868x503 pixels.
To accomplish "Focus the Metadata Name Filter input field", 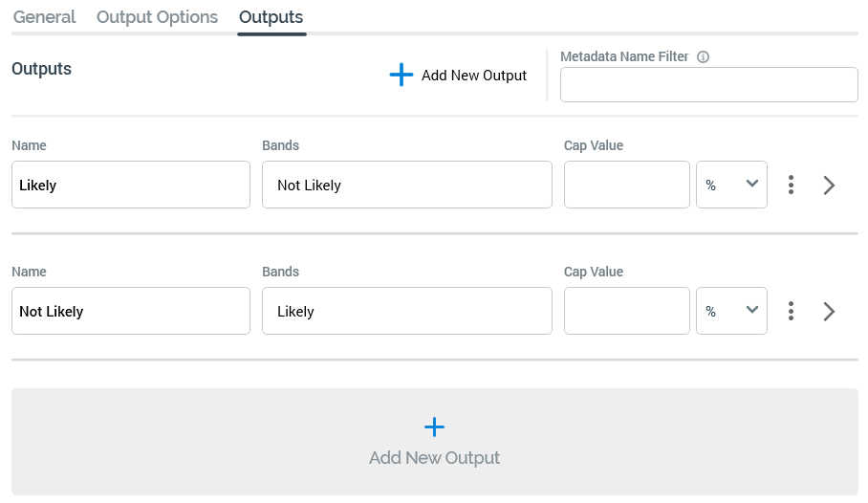I will tap(708, 84).
